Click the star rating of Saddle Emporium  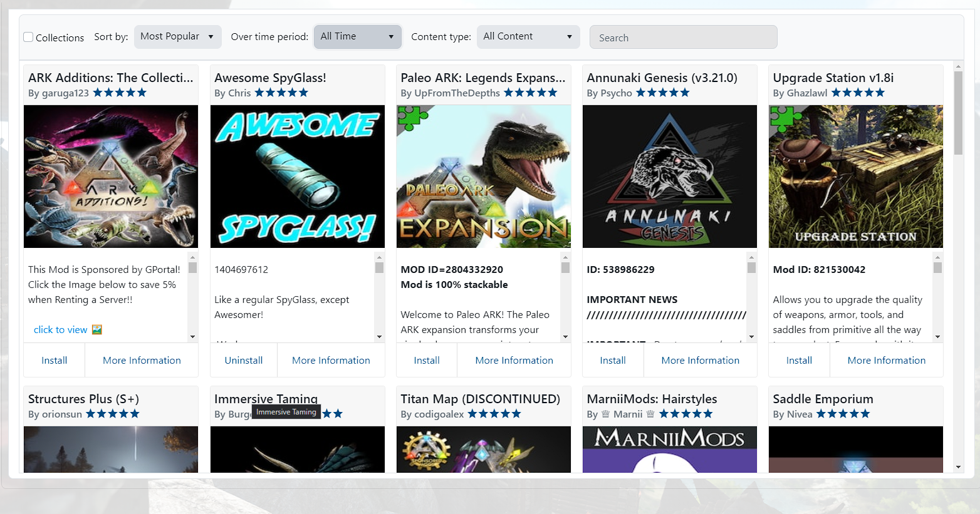[x=843, y=414]
